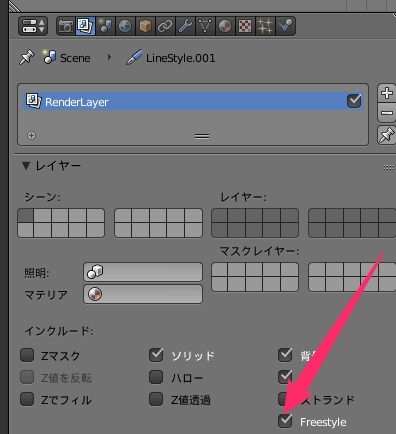Enable the Zでフィル checkbox
Screen dimensions: 396x434
(x=27, y=399)
